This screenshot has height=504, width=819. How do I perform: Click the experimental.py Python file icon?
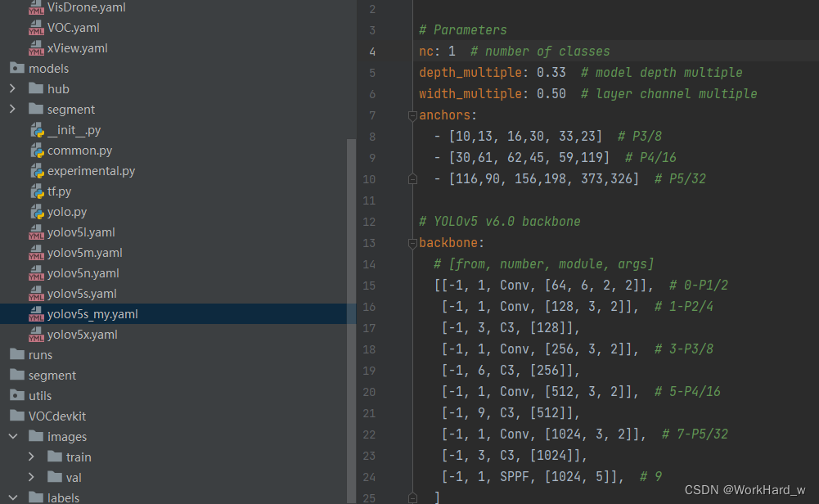pyautogui.click(x=37, y=171)
